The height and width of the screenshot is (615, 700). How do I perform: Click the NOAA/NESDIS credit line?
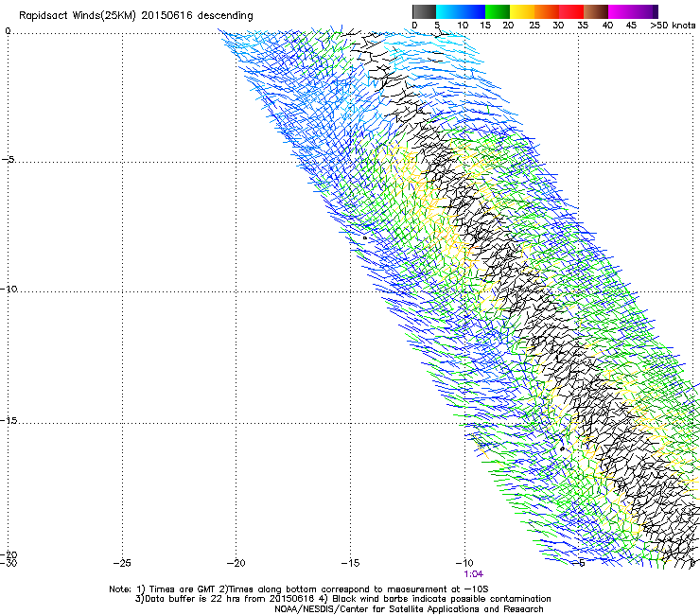[409, 609]
